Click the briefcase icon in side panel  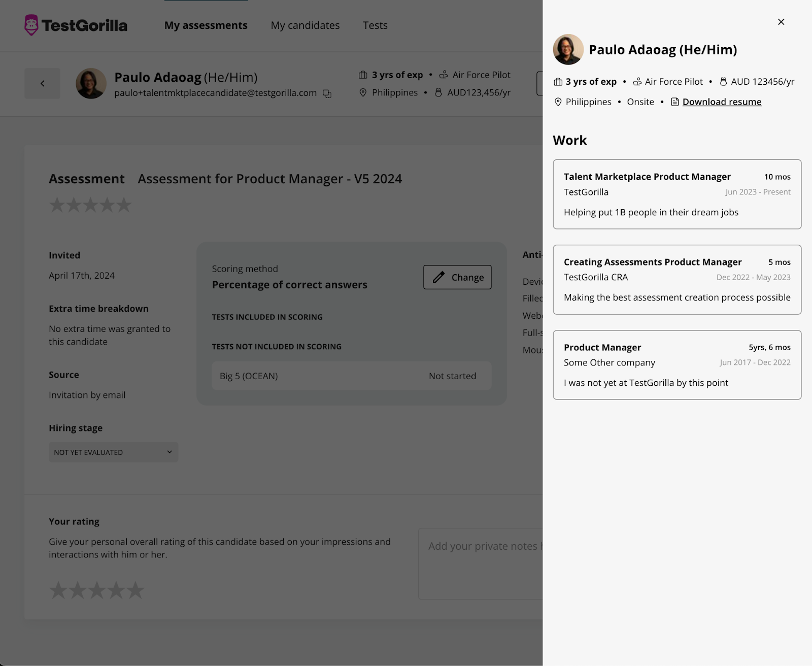pos(558,82)
